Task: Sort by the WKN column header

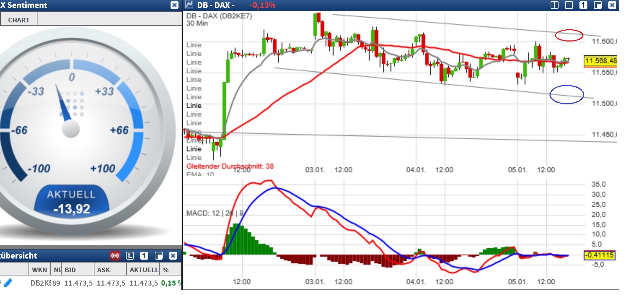Action: [39, 270]
